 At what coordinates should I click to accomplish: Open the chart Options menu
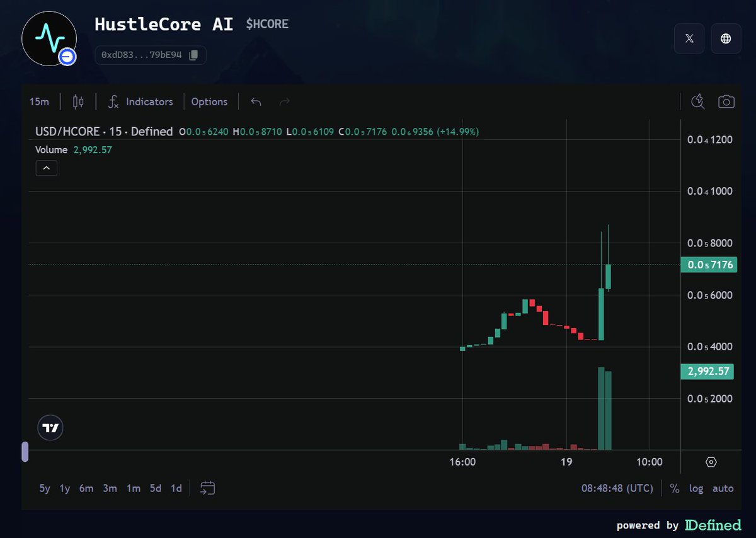tap(209, 101)
